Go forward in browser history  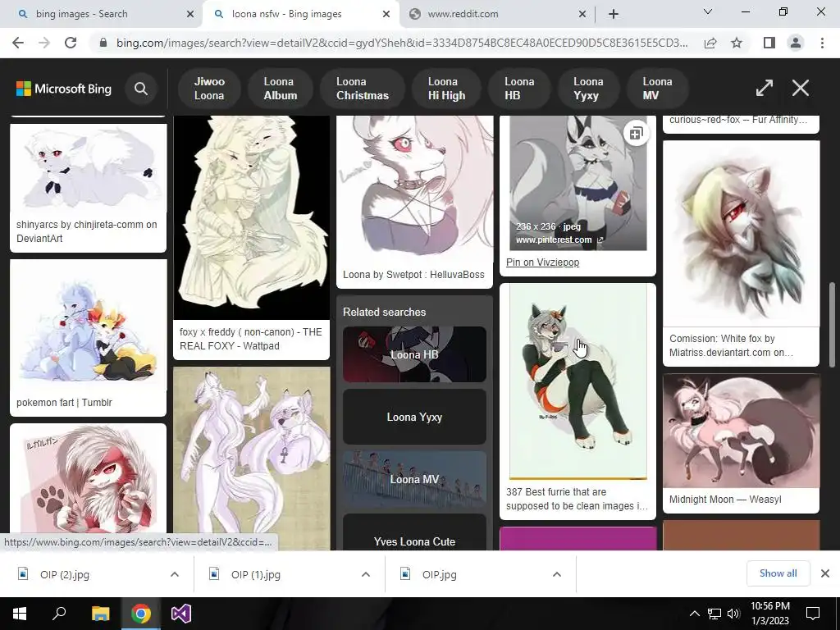[44, 43]
